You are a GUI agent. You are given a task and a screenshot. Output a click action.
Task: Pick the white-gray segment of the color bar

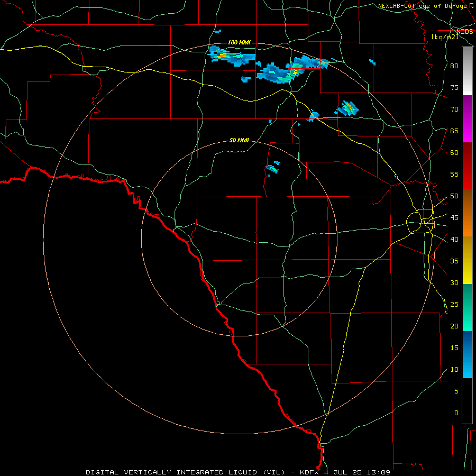point(467,71)
